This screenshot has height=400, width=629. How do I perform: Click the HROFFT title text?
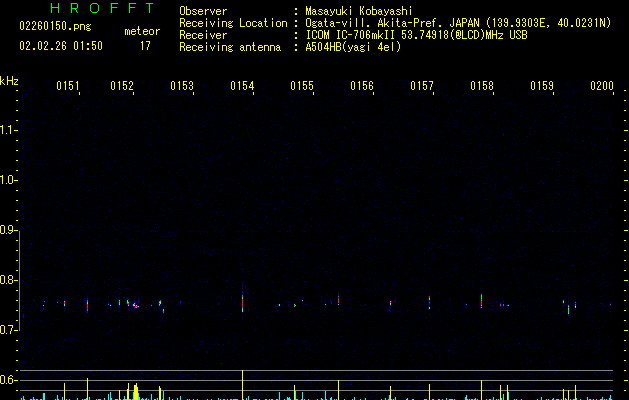pos(102,8)
